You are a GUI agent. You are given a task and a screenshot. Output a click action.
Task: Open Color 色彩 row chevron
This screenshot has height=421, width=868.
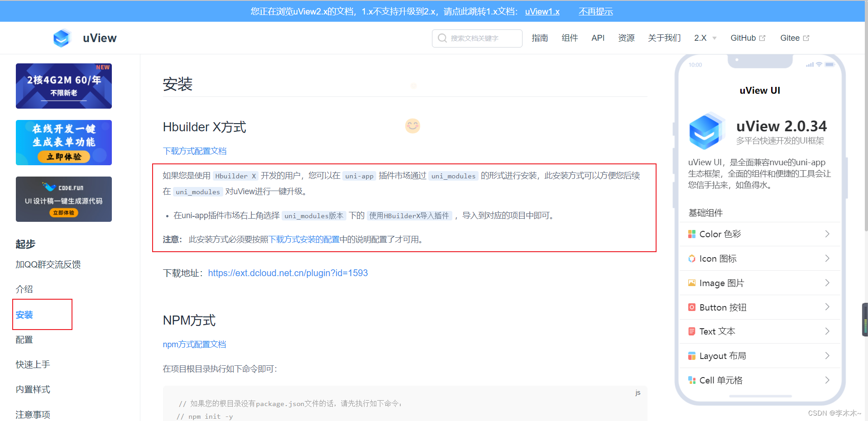click(x=827, y=234)
